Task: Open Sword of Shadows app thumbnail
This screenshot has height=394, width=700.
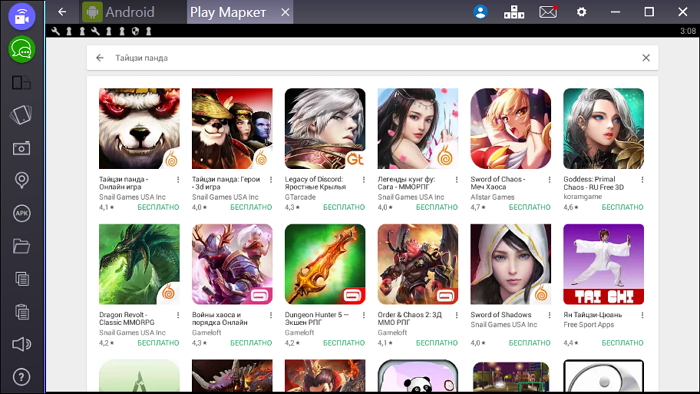Action: click(x=511, y=264)
